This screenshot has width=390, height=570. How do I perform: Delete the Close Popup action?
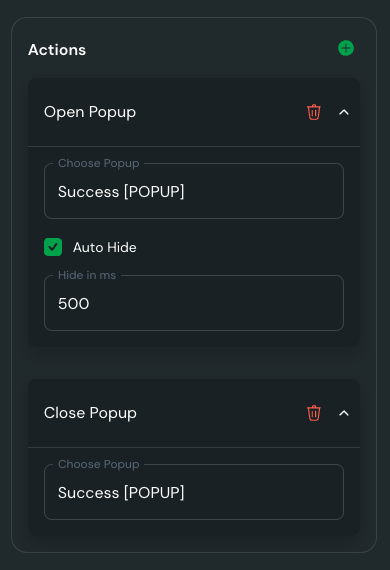314,413
